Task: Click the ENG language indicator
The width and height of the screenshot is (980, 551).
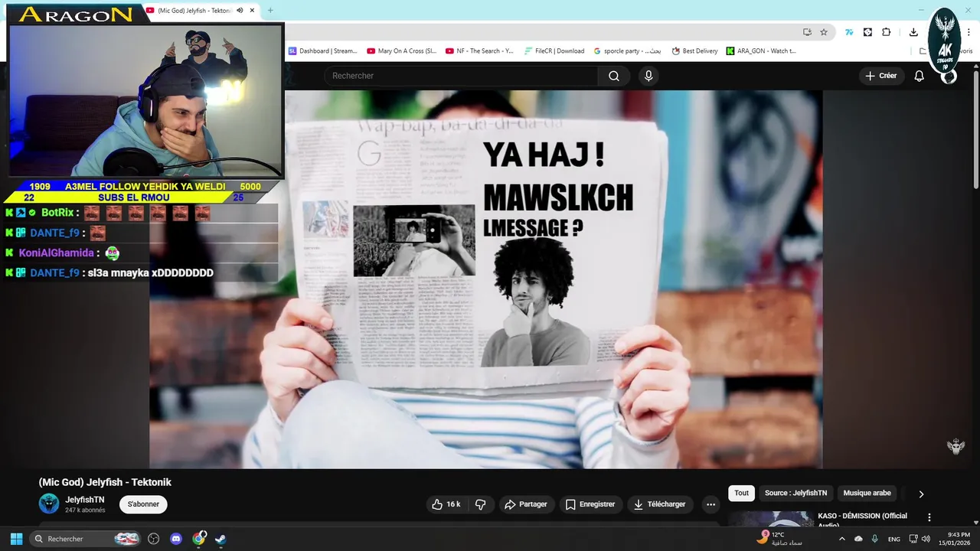Action: pos(893,539)
